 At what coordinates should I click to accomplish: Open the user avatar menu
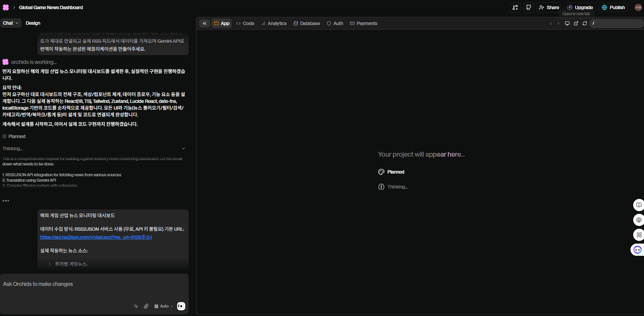[638, 7]
